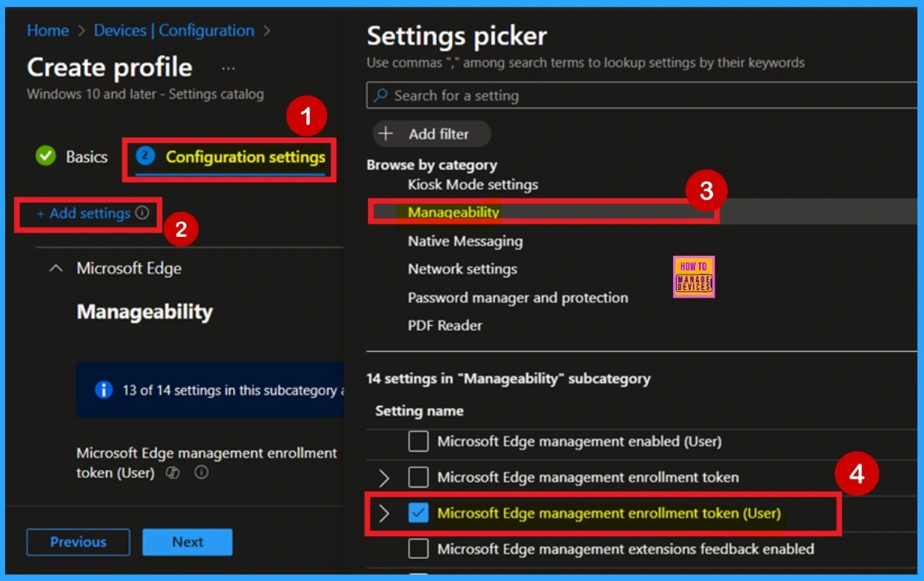Click the copy icon beside enrollment token (User)

[x=172, y=472]
